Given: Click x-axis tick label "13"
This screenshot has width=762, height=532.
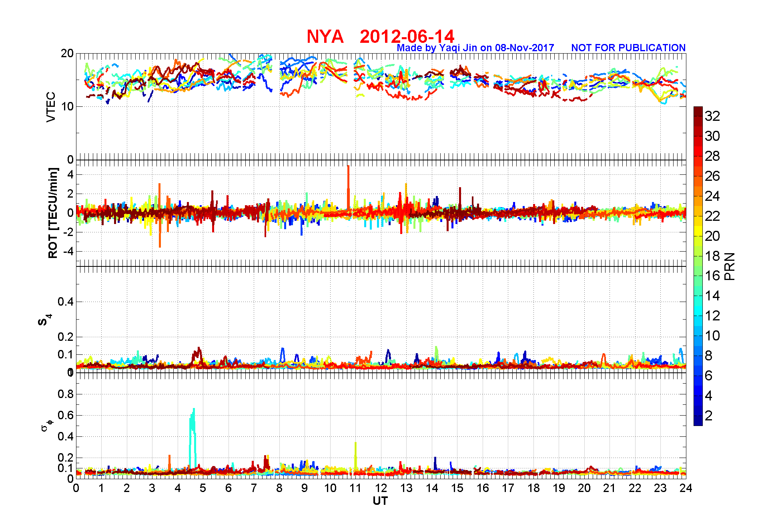Looking at the screenshot, I should (406, 488).
